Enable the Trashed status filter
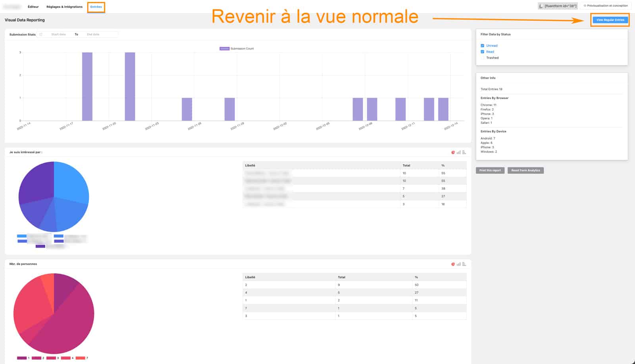635x364 pixels. (483, 57)
